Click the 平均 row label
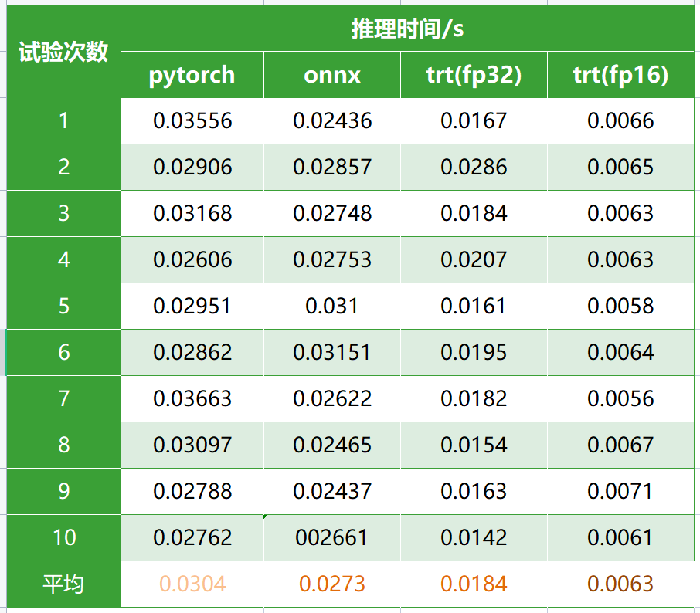This screenshot has width=700, height=613. [63, 584]
